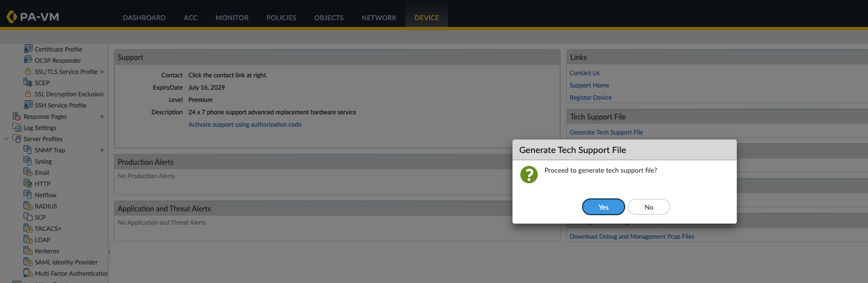Open the DASHBOARD tab
This screenshot has width=868, height=283.
[144, 17]
